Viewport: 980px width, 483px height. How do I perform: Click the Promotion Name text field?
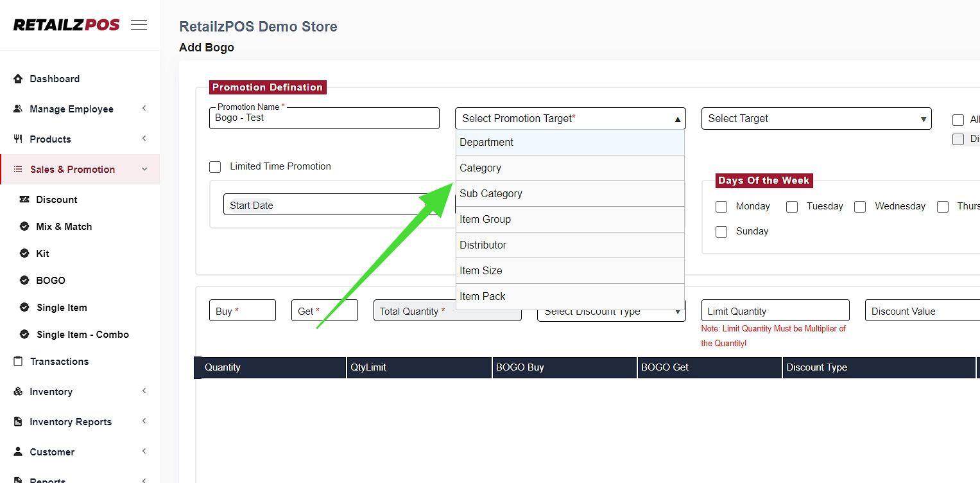pyautogui.click(x=324, y=119)
